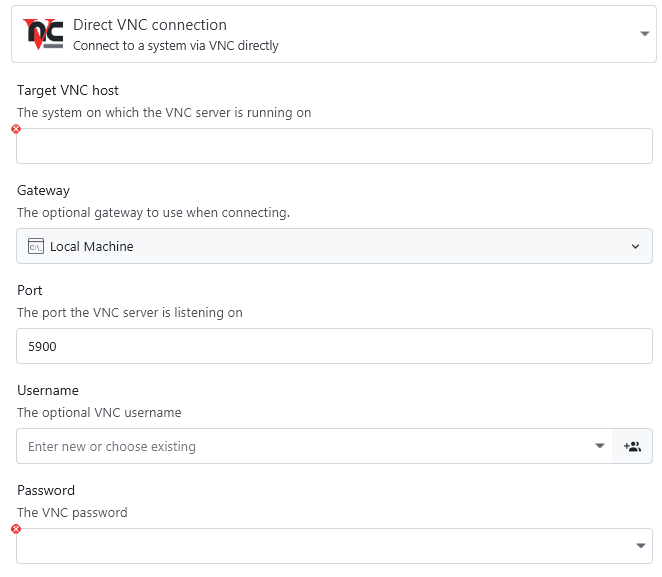Expand the Direct VNC connection type arrow
This screenshot has width=662, height=577.
point(644,34)
